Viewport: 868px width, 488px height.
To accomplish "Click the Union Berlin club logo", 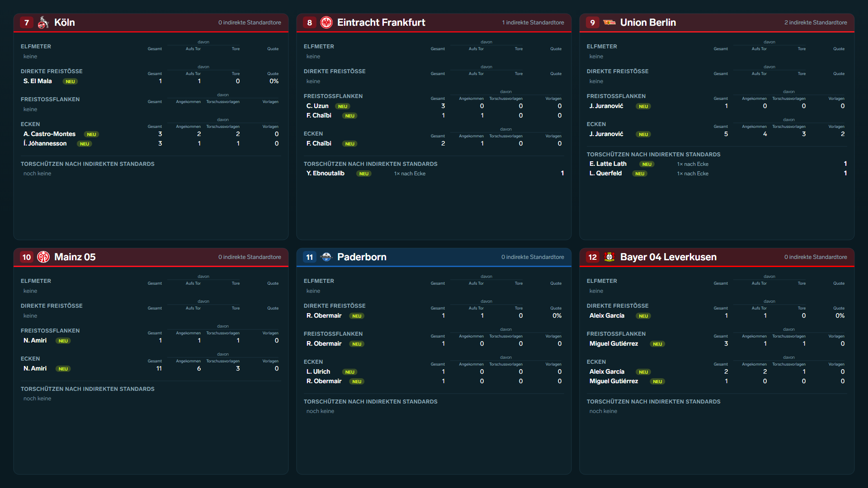I will pyautogui.click(x=609, y=23).
